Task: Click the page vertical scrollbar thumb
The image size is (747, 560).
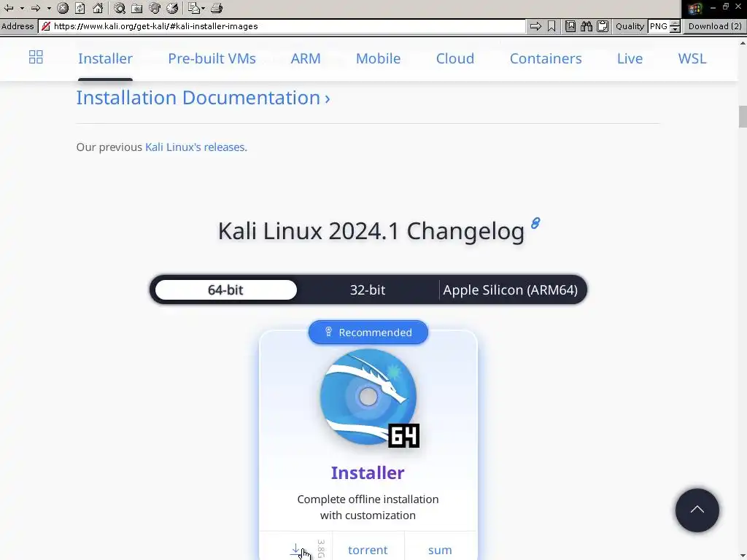Action: click(x=743, y=117)
